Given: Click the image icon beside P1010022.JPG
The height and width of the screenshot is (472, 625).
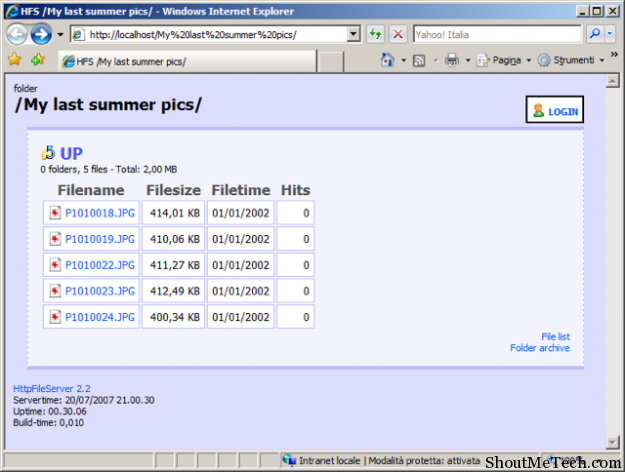Looking at the screenshot, I should [x=55, y=265].
